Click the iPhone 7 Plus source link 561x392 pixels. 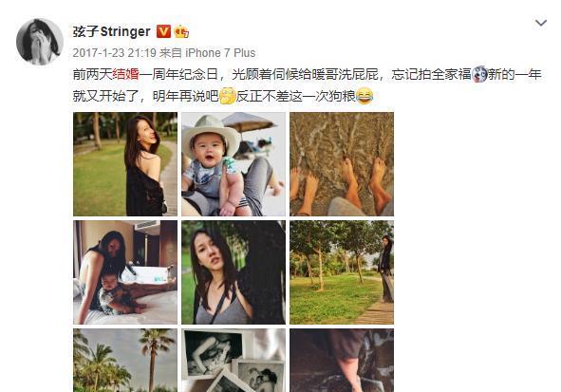220,53
